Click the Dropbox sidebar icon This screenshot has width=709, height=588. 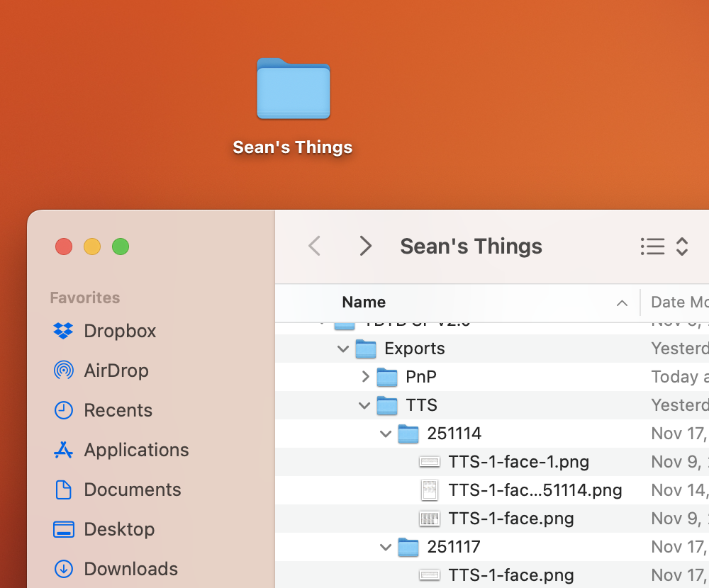click(63, 331)
